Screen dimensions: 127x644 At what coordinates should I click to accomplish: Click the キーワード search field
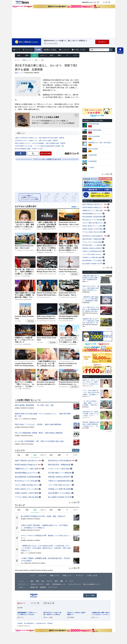click(103, 50)
